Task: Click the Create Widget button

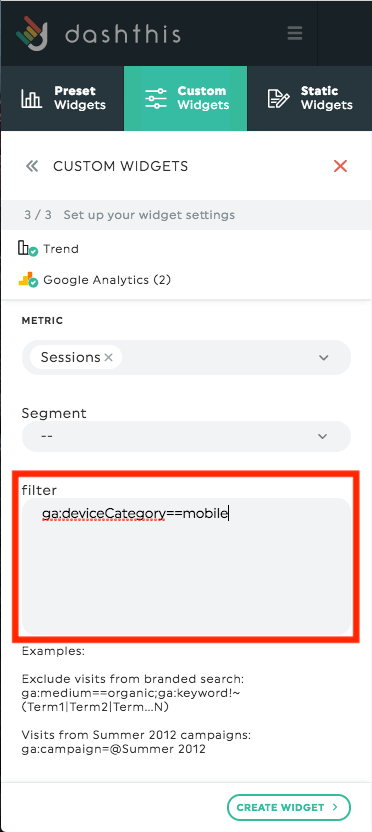Action: 289,807
